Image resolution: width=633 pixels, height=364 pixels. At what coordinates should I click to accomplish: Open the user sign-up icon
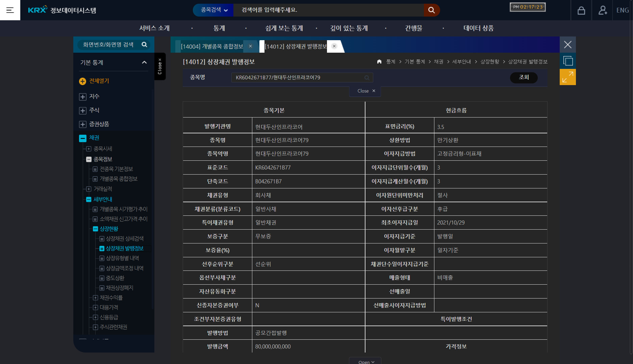point(602,10)
